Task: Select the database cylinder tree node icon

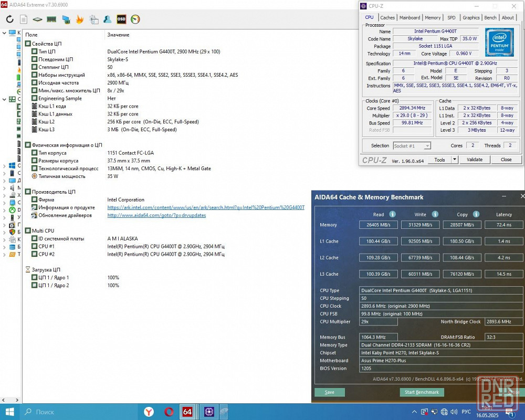Action: [12, 247]
